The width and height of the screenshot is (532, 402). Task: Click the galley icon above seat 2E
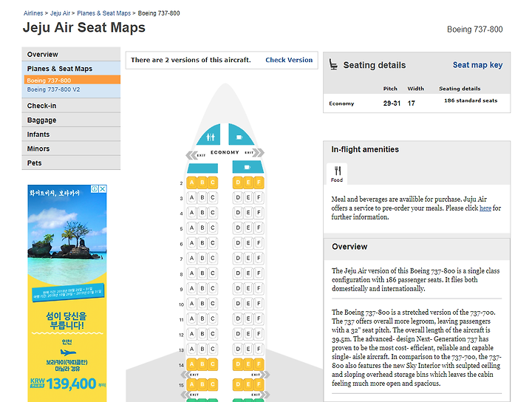pos(247,167)
